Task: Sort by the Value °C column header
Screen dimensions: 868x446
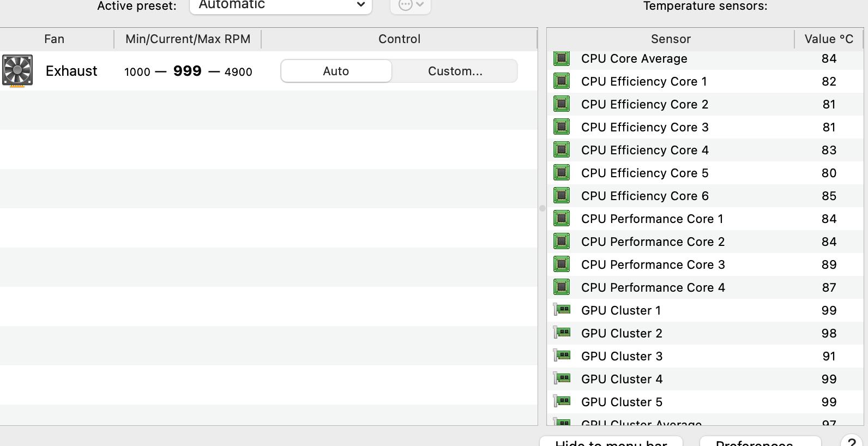Action: 829,39
